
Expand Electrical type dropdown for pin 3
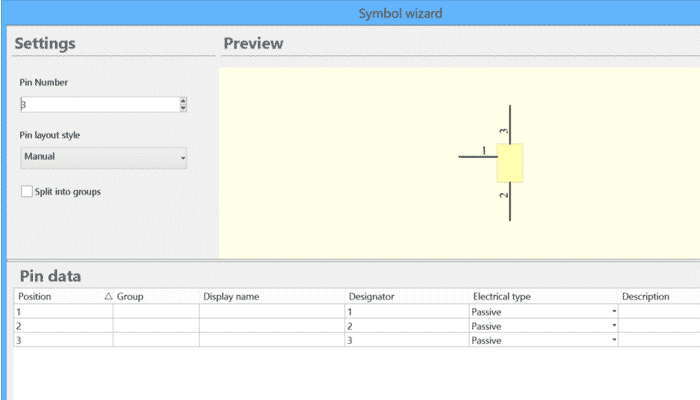click(614, 340)
